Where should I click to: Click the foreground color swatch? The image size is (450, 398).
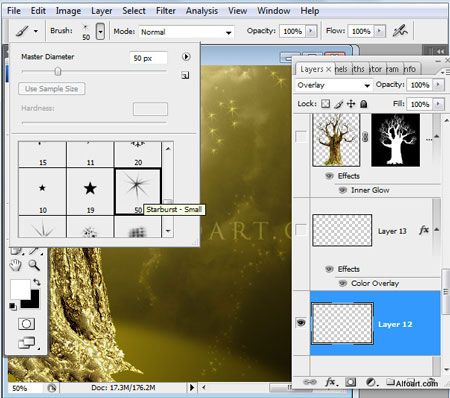20,289
